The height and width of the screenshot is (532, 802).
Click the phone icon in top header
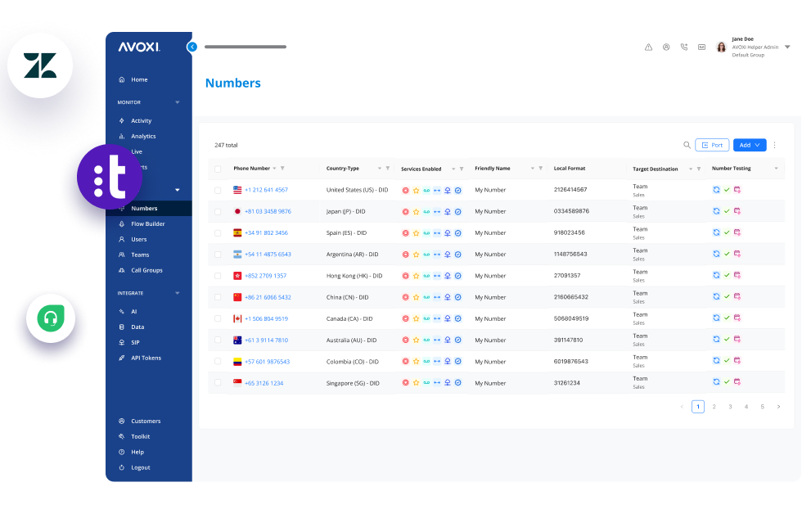[x=684, y=47]
